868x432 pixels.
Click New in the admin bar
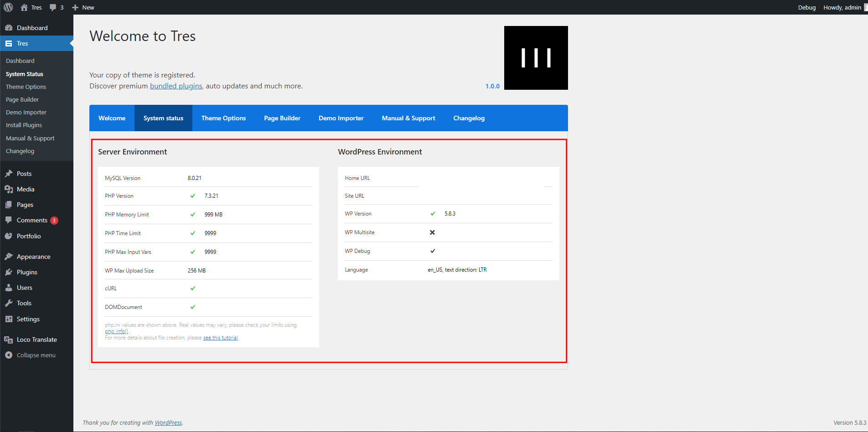(88, 7)
